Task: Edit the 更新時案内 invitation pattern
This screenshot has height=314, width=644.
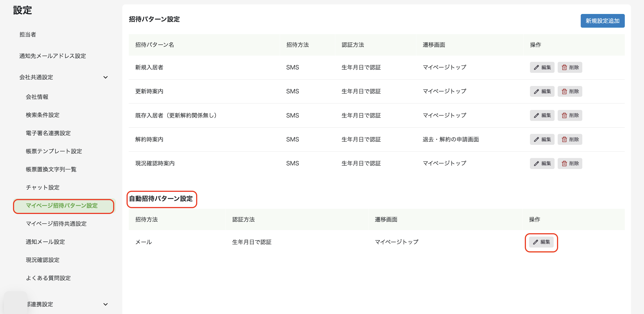Action: click(542, 91)
